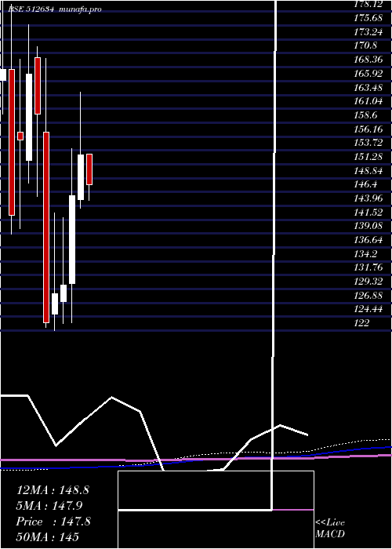Viewport: 392px width, 549px height.
Task: Click the 131.76 price axis label
Action: click(368, 267)
